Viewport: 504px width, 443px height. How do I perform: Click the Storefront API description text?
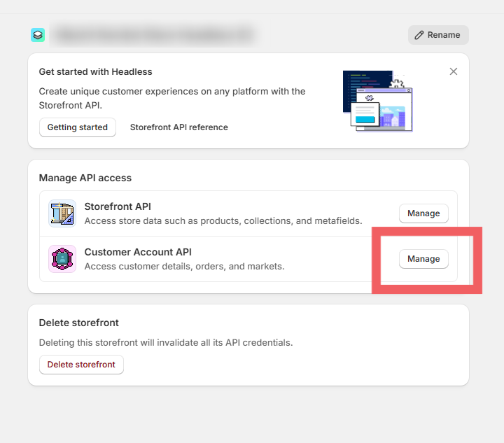coord(223,221)
